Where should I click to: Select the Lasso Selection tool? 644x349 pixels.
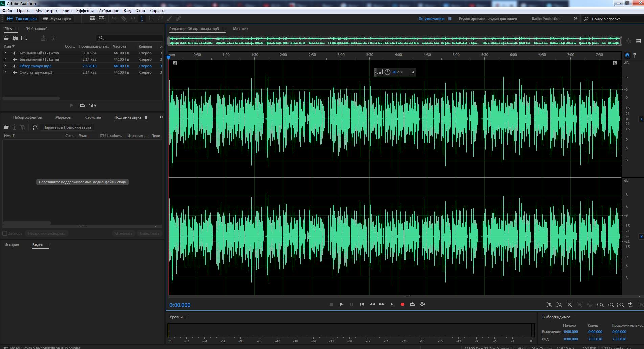click(160, 19)
